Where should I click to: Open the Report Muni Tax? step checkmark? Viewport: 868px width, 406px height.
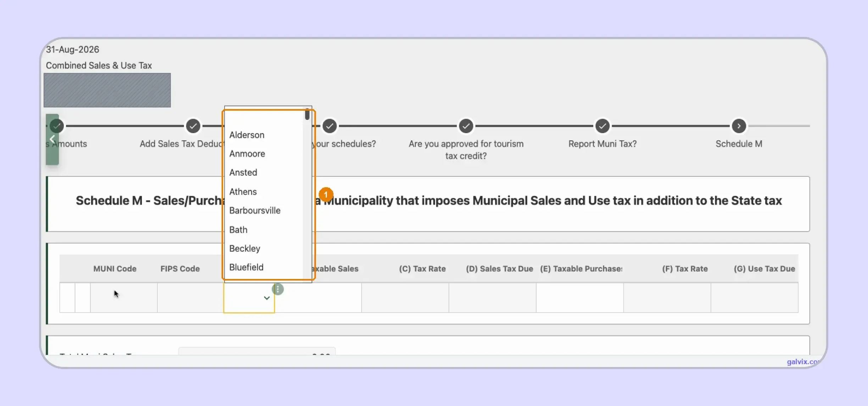pos(602,126)
